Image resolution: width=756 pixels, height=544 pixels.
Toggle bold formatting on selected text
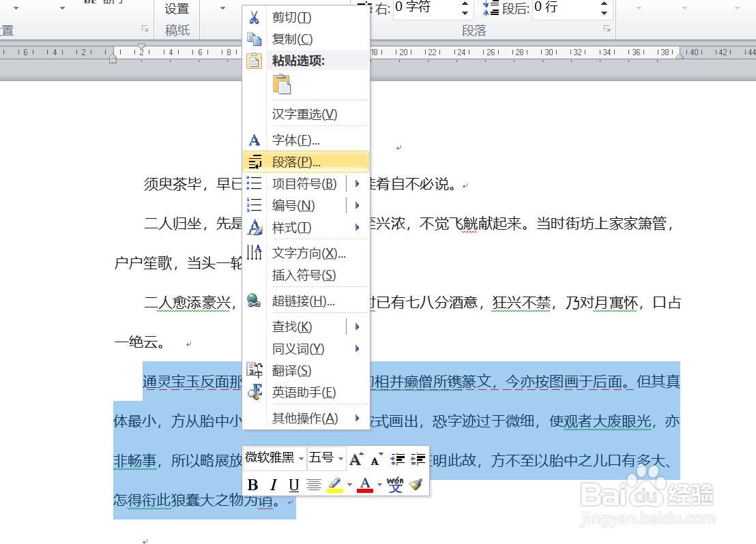tap(252, 485)
